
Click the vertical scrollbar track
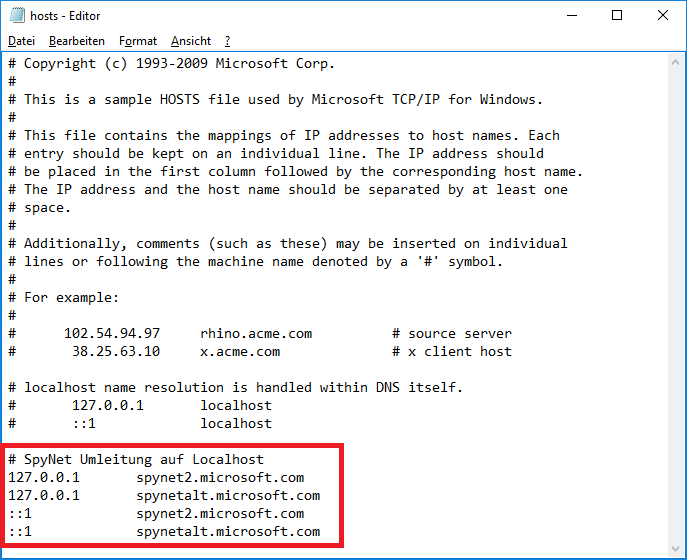pyautogui.click(x=675, y=305)
